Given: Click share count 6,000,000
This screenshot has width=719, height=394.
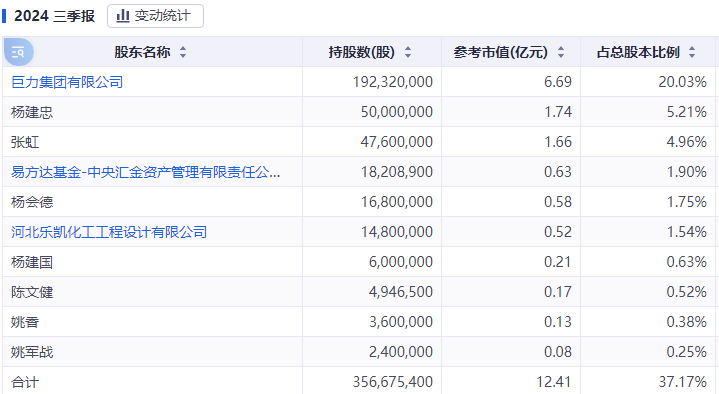Looking at the screenshot, I should [401, 262].
